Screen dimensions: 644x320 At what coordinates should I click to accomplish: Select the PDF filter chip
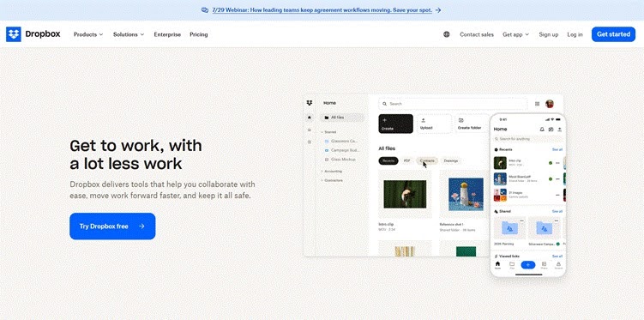click(x=407, y=160)
